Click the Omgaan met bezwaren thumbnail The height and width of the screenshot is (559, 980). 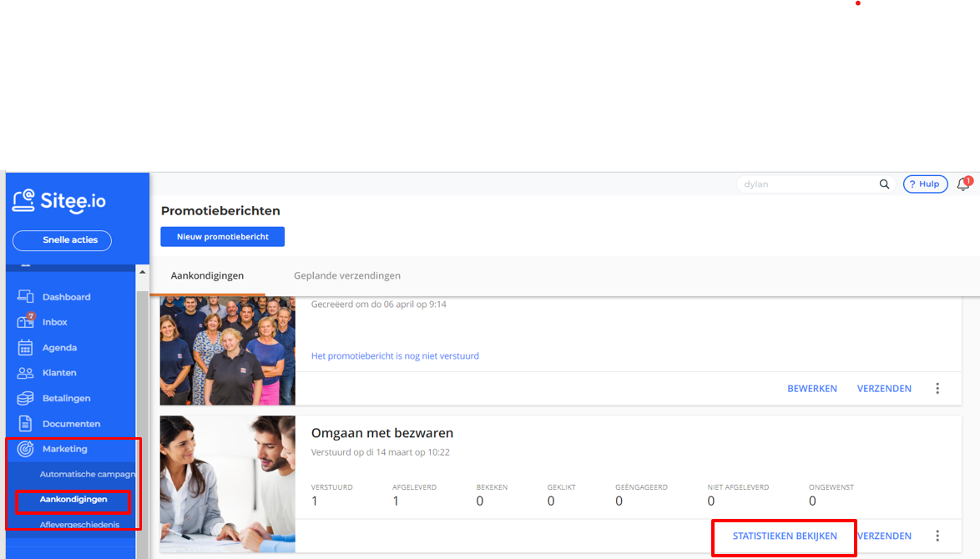(x=228, y=484)
